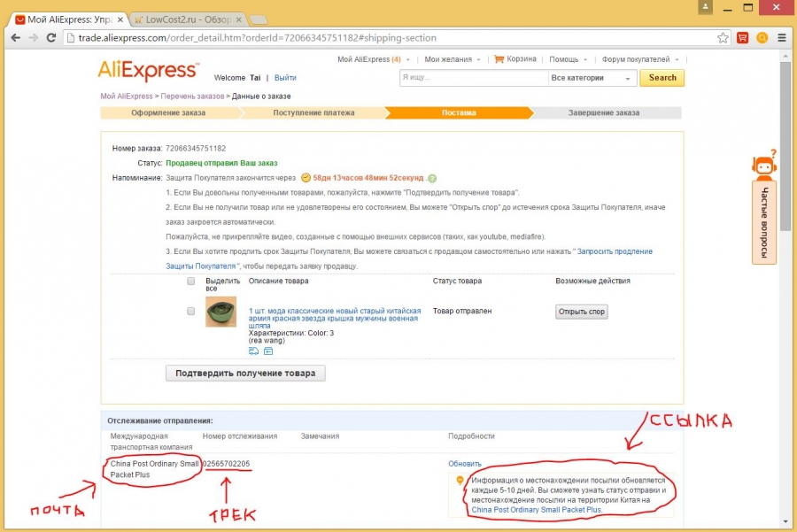Expand the Мой AliExpress dropdown menu
Screen dimensions: 797x532
tap(407, 60)
